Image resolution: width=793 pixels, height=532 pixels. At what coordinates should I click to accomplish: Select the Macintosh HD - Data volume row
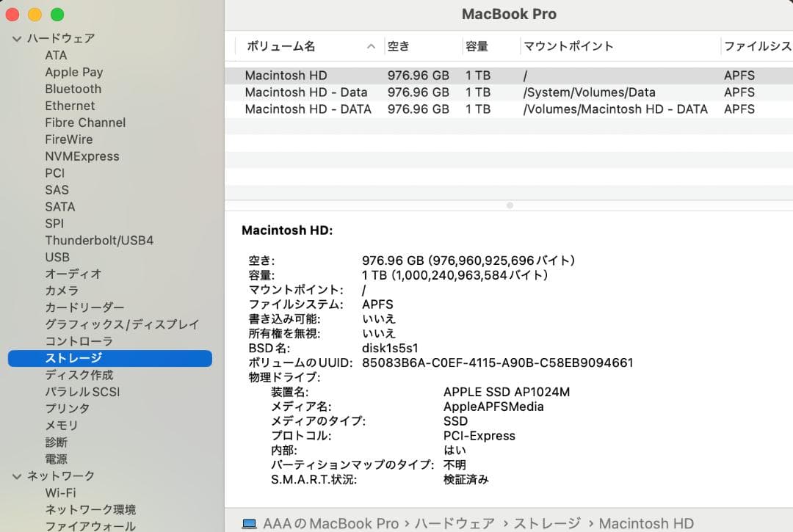pyautogui.click(x=367, y=92)
